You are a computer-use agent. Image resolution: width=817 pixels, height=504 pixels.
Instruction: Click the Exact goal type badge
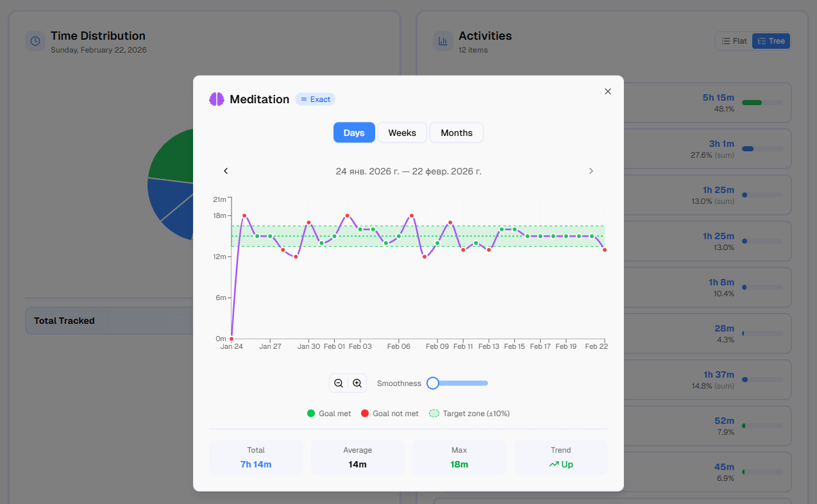(315, 99)
